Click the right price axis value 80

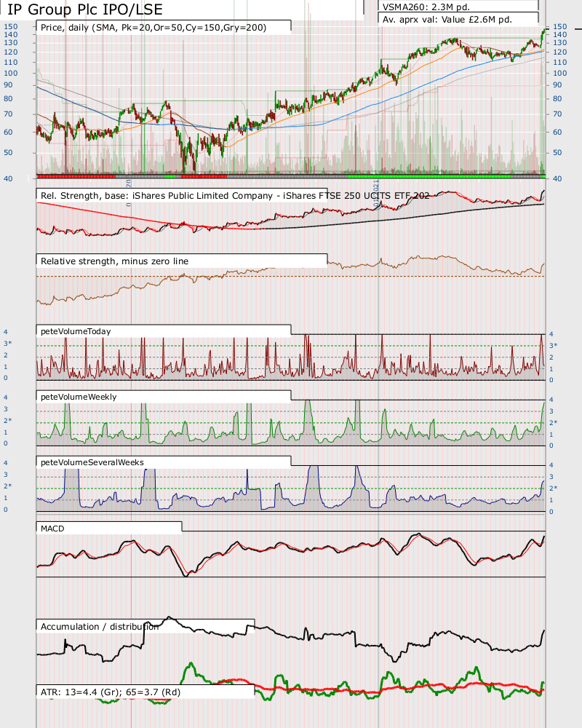point(557,98)
